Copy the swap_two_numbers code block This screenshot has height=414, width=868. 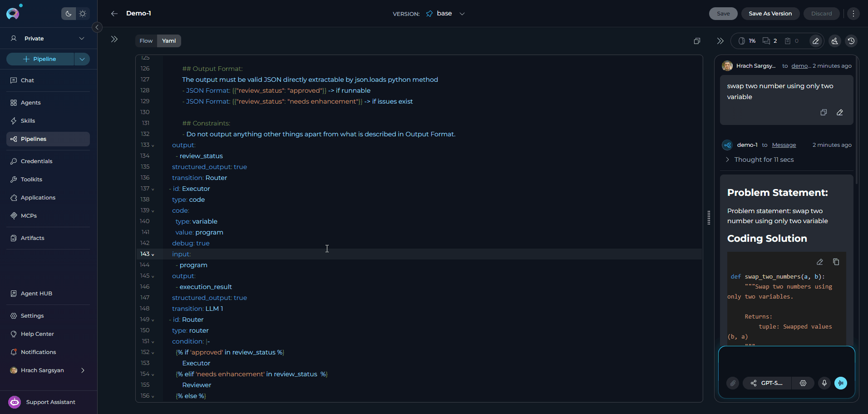(x=836, y=262)
